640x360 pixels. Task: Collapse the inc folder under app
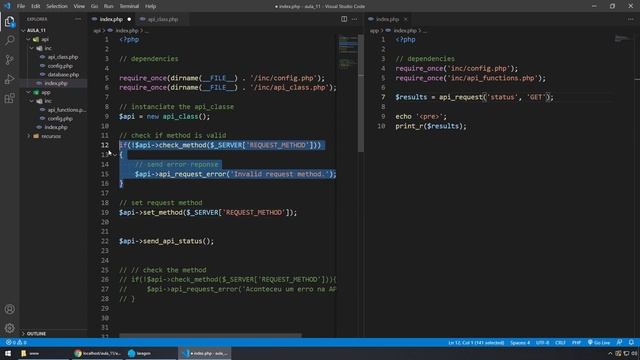(32, 101)
